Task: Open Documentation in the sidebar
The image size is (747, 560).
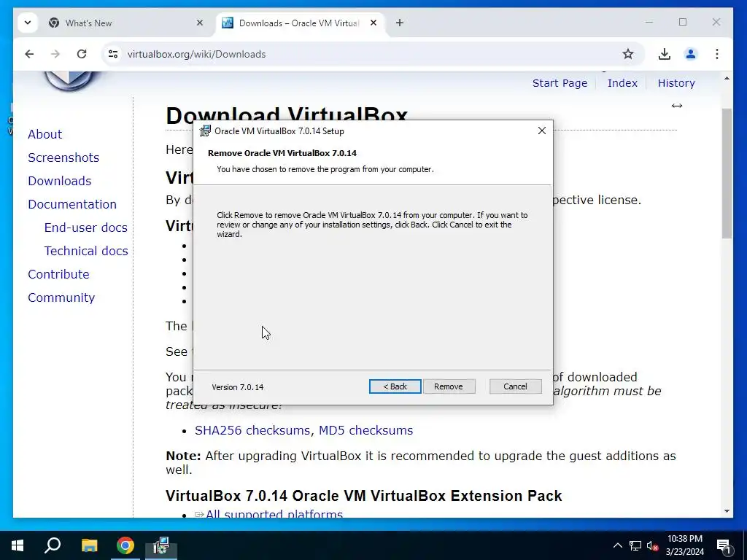Action: click(x=72, y=204)
